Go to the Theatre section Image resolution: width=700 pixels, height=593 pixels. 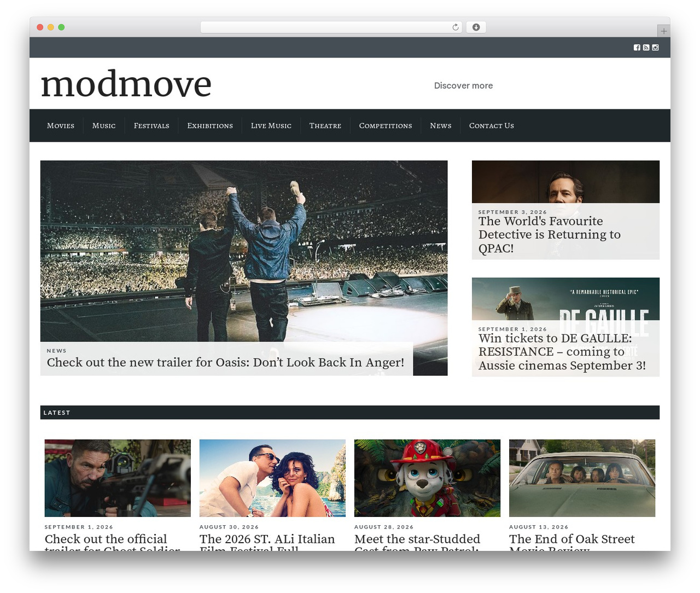coord(325,126)
